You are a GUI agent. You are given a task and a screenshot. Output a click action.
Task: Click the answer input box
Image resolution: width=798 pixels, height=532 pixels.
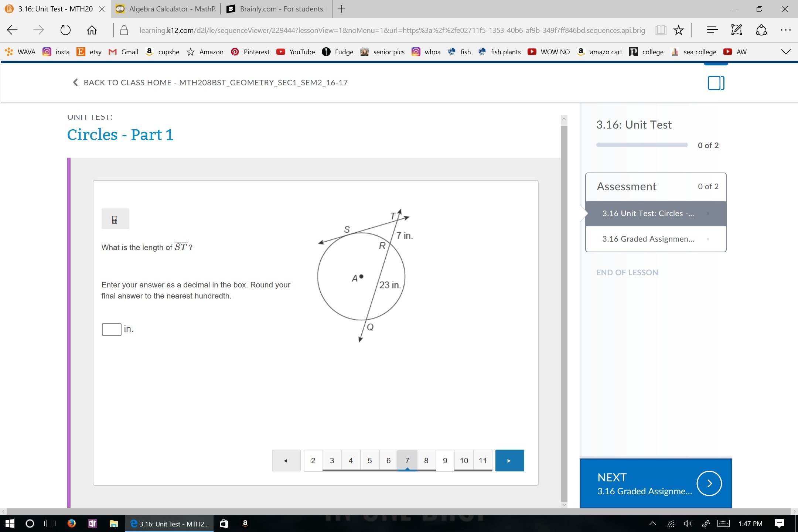[112, 329]
